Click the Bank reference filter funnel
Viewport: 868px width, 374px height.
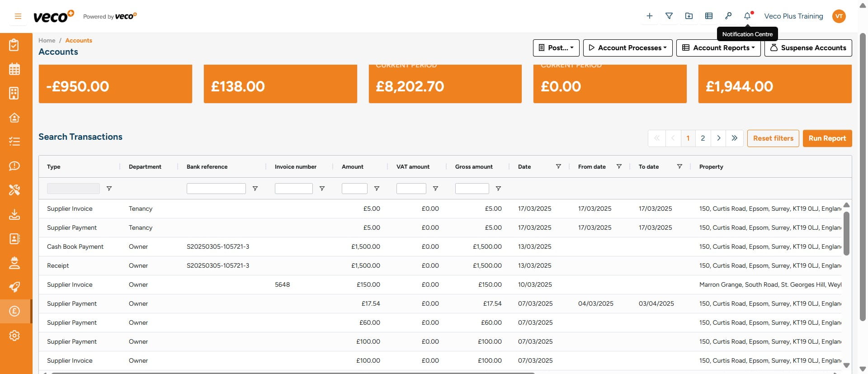click(x=255, y=189)
